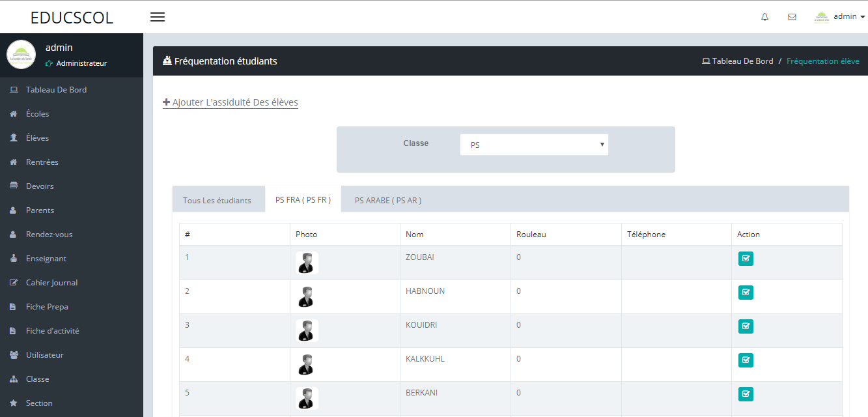The height and width of the screenshot is (417, 868).
Task: Click the attendance action icon for HABNOUN
Action: tap(745, 292)
